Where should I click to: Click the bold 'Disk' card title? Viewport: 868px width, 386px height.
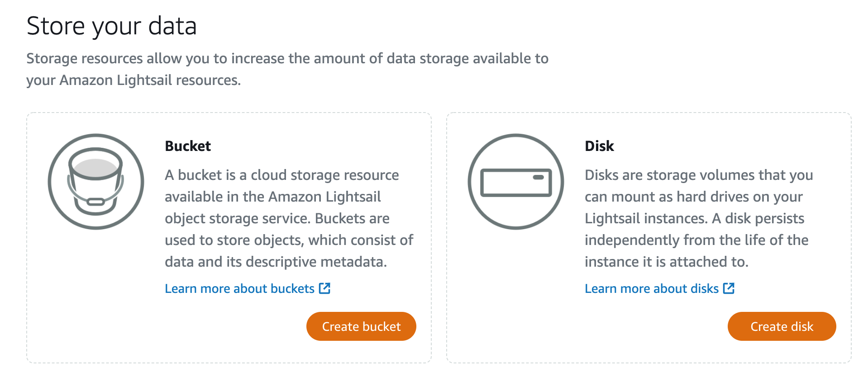click(599, 146)
